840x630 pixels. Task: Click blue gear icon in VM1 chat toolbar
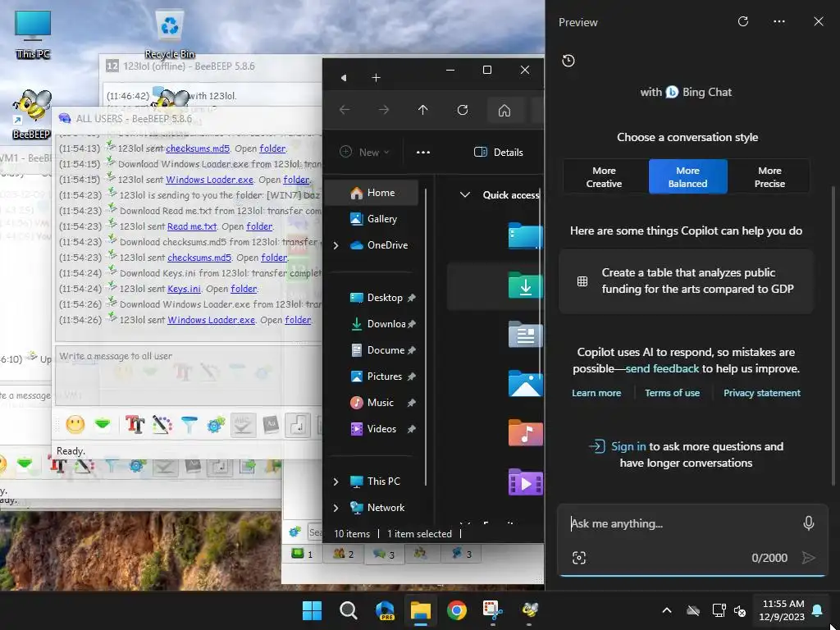pos(137,466)
